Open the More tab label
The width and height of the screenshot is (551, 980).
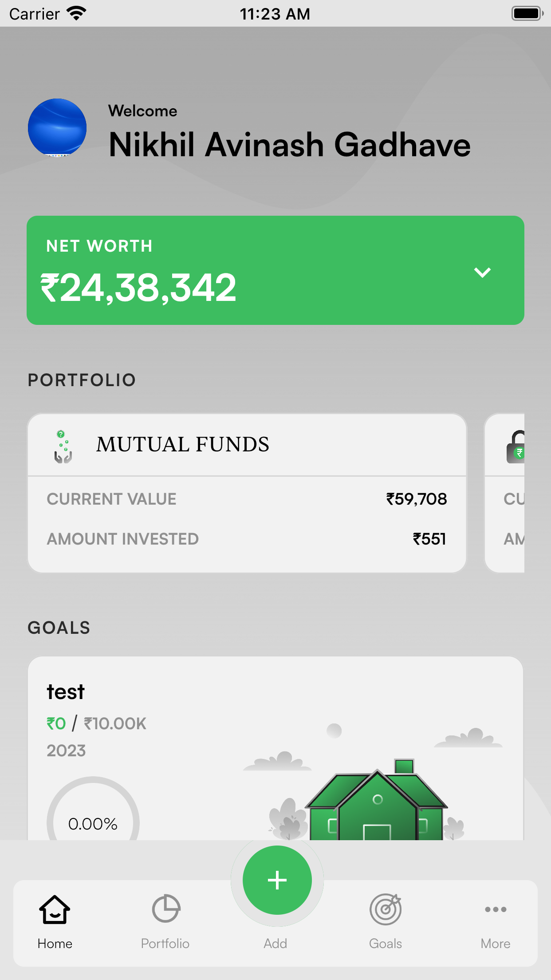[x=496, y=944]
